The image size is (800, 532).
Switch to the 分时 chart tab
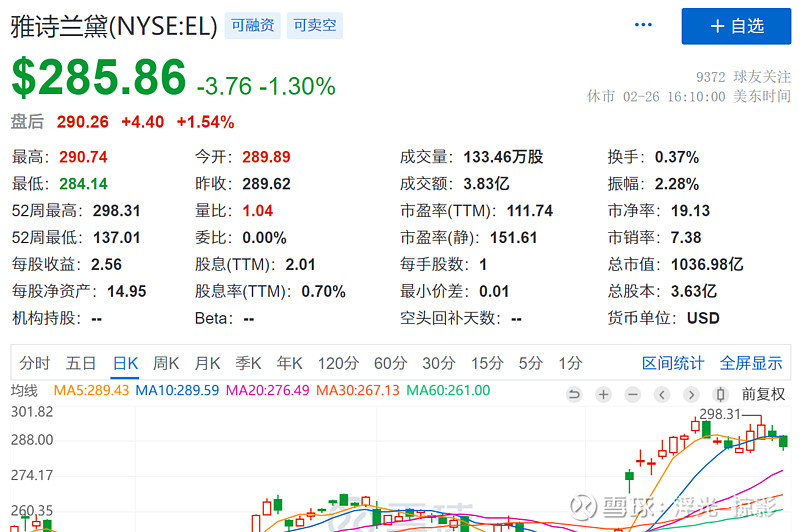[35, 363]
